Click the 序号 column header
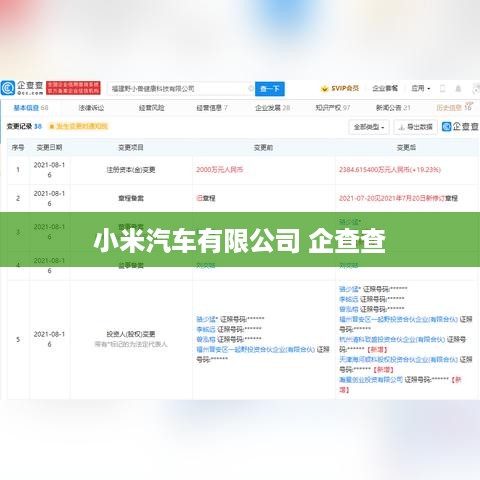The image size is (480, 480). [x=18, y=147]
